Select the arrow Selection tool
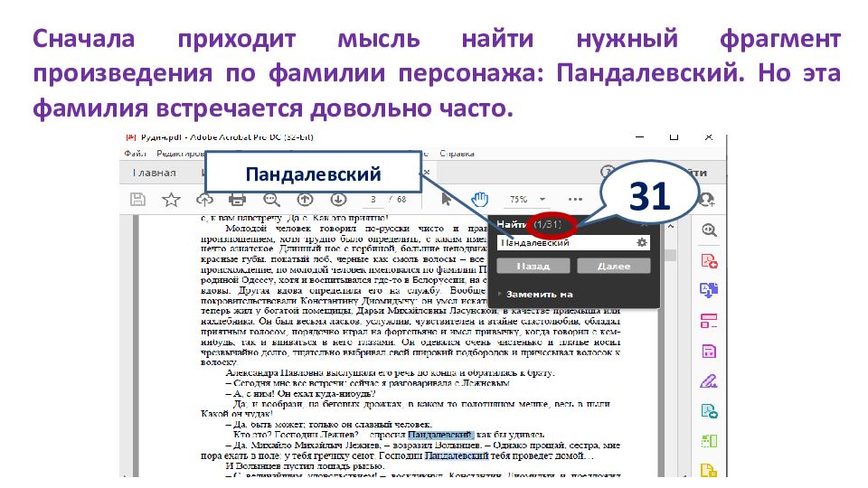The height and width of the screenshot is (488, 868). 446,199
